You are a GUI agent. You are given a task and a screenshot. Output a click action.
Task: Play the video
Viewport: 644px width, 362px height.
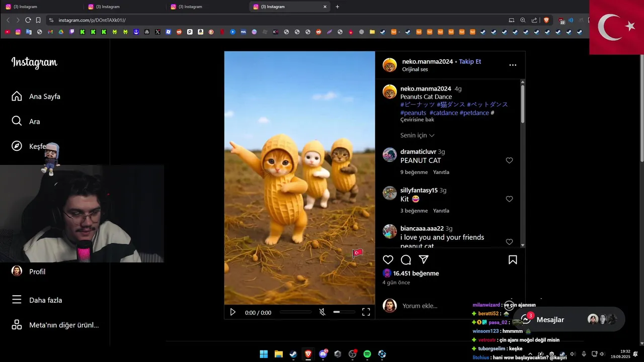(x=232, y=312)
